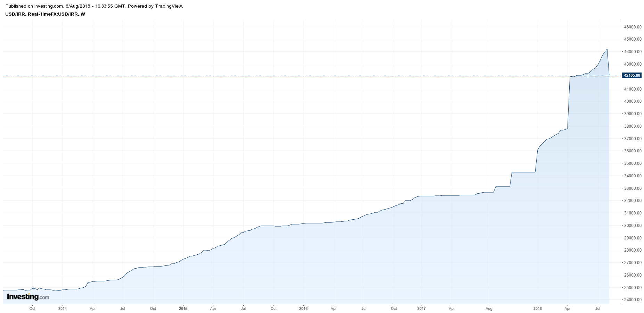
Task: Select the 2016 label on time axis
Action: point(303,308)
